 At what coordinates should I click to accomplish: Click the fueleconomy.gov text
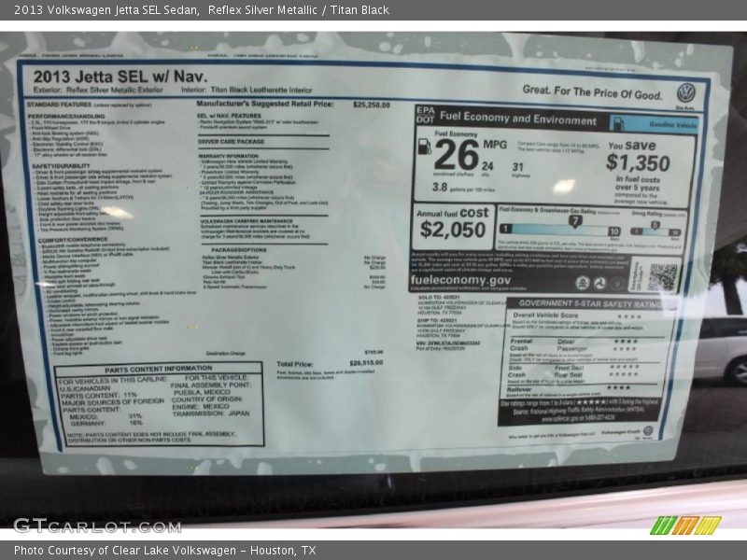point(461,280)
